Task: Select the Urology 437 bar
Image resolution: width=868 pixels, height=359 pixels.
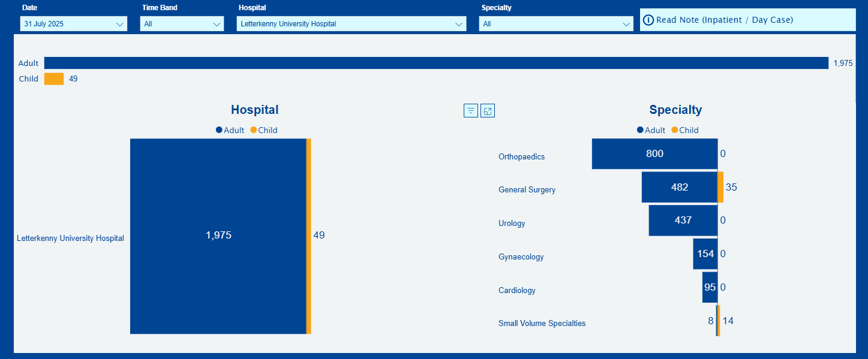Action: click(x=683, y=221)
